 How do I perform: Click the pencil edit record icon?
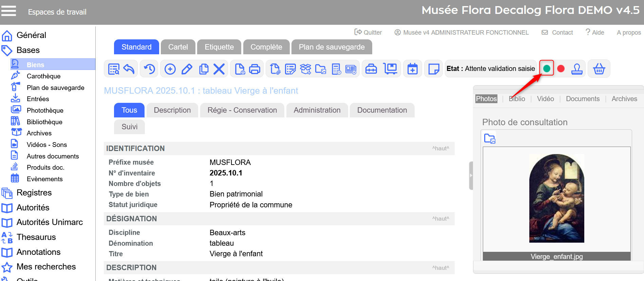pos(187,69)
